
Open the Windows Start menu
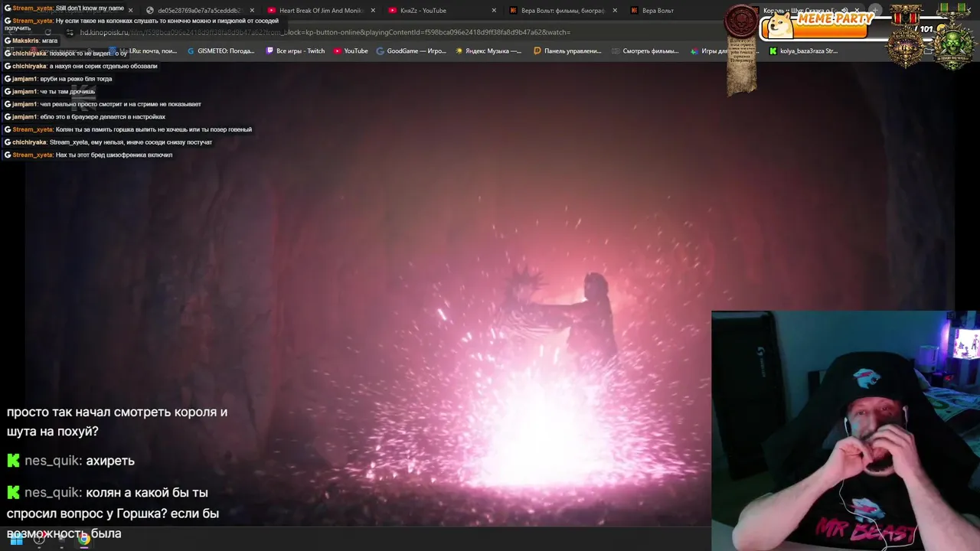click(16, 539)
